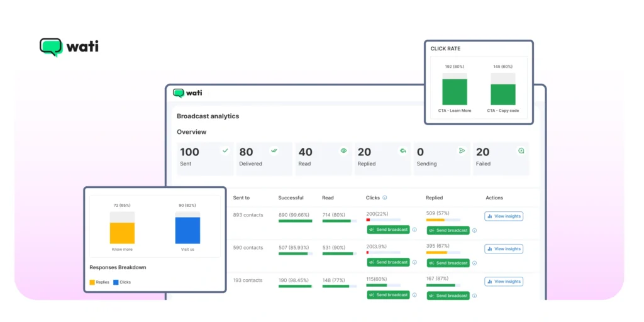Click the Replied column header
The width and height of the screenshot is (644, 322).
click(434, 197)
